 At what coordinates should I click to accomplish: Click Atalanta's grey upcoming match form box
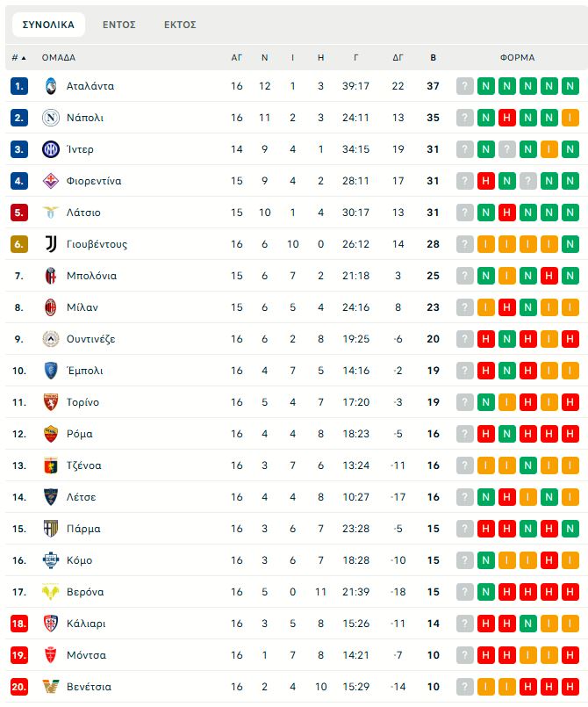(x=464, y=86)
